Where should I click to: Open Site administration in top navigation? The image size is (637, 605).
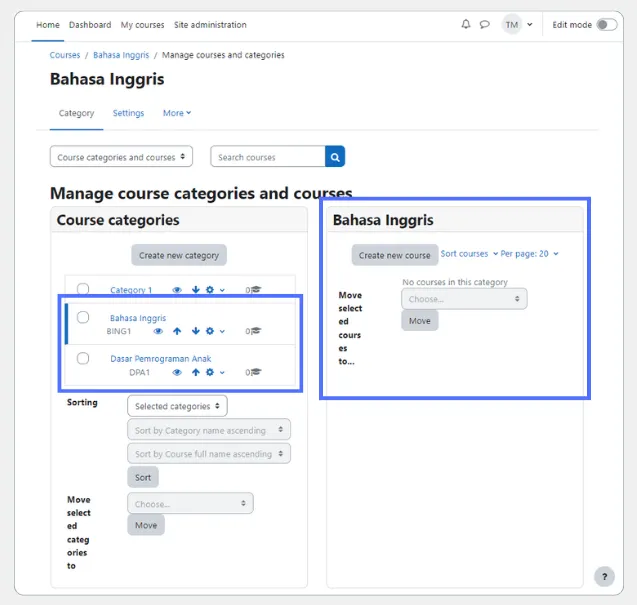210,25
